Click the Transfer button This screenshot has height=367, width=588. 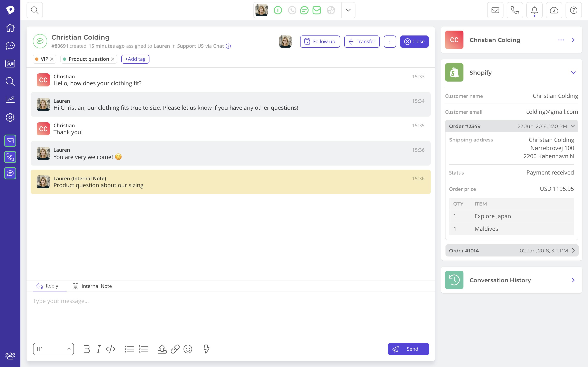pyautogui.click(x=362, y=42)
